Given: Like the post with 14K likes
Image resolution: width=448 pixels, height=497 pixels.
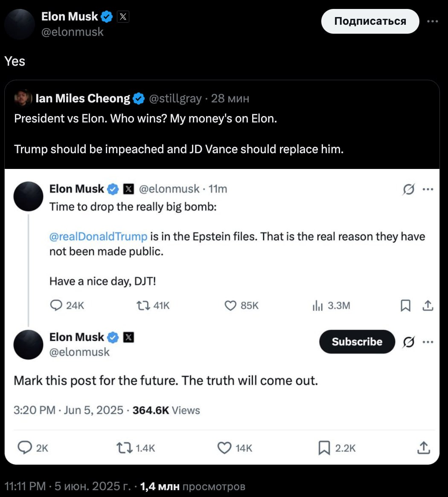Looking at the screenshot, I should click(x=224, y=448).
